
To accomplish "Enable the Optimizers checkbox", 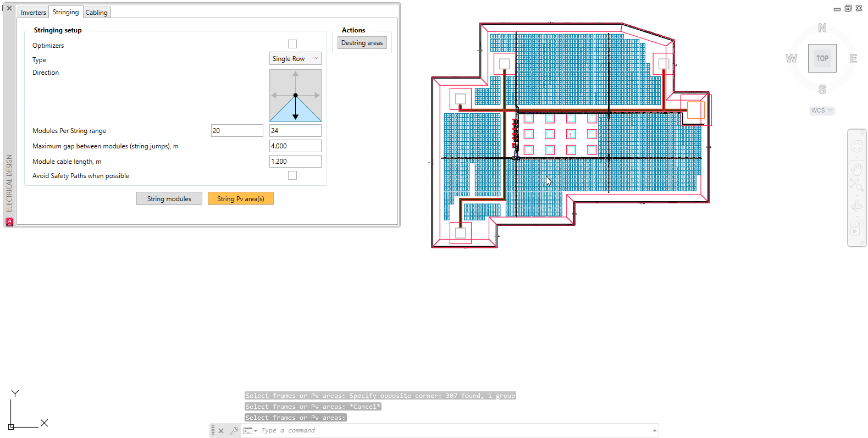I will point(292,44).
